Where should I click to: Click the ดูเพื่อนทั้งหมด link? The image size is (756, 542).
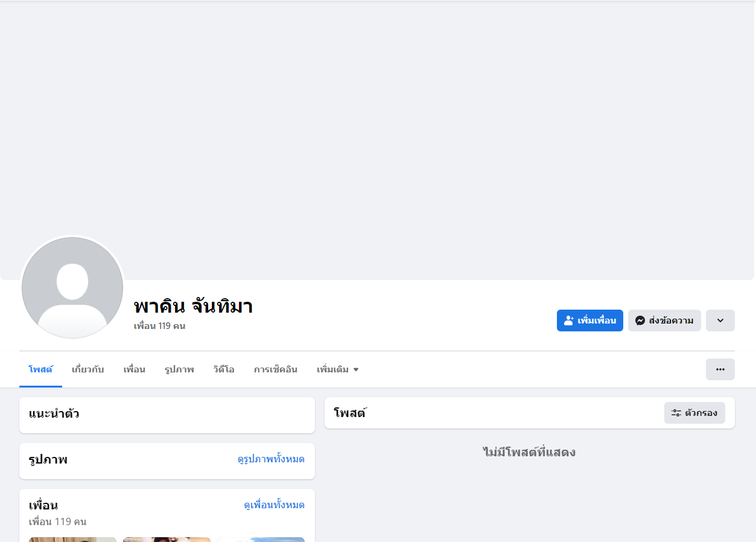[274, 505]
